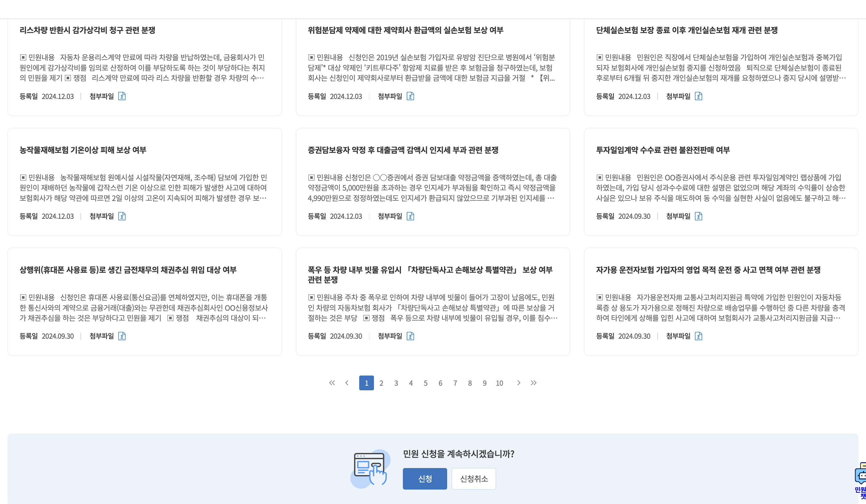This screenshot has width=866, height=504.
Task: Click the 신청취소 button
Action: click(474, 478)
